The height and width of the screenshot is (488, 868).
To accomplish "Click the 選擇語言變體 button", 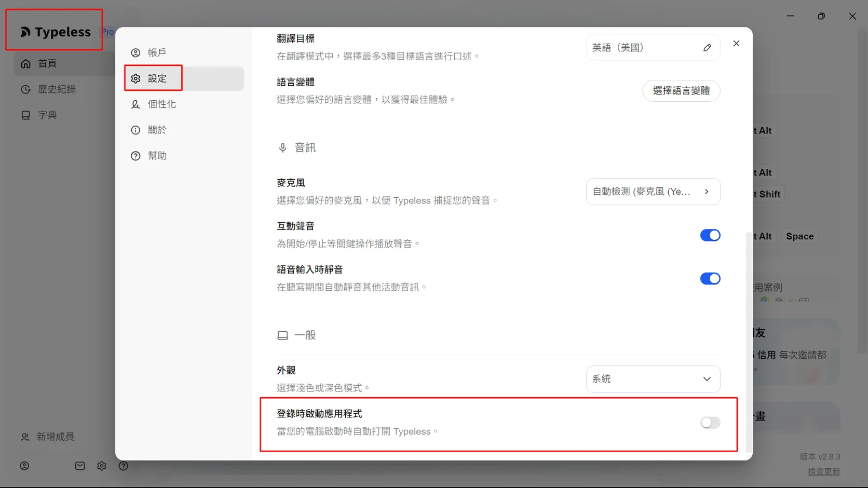I will point(681,91).
